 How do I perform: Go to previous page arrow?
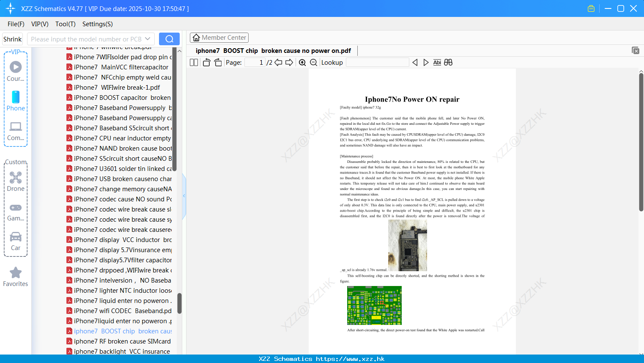278,63
